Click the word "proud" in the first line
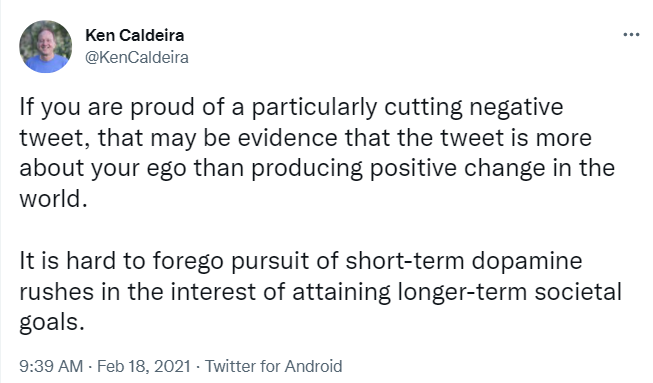Viewport: 653px width, 383px height. (x=162, y=107)
